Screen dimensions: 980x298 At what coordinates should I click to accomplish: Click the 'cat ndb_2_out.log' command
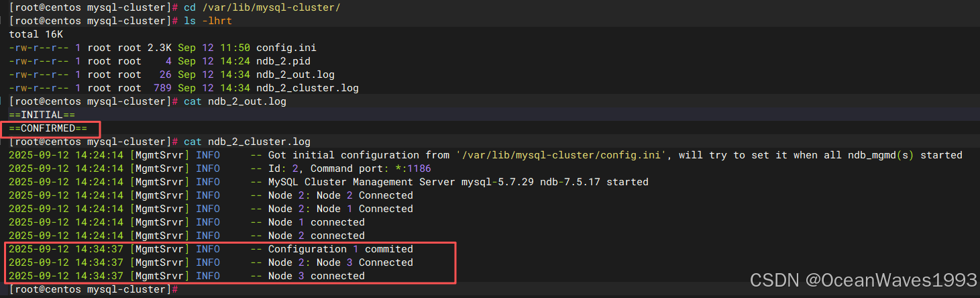(235, 101)
